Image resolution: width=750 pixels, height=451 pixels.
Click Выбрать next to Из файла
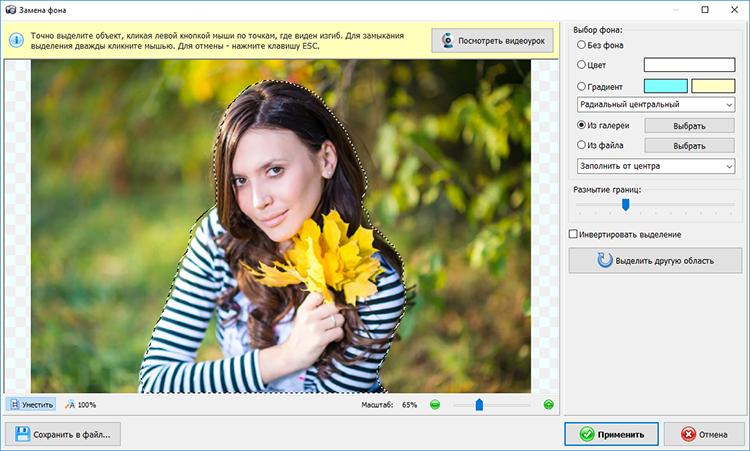[689, 145]
